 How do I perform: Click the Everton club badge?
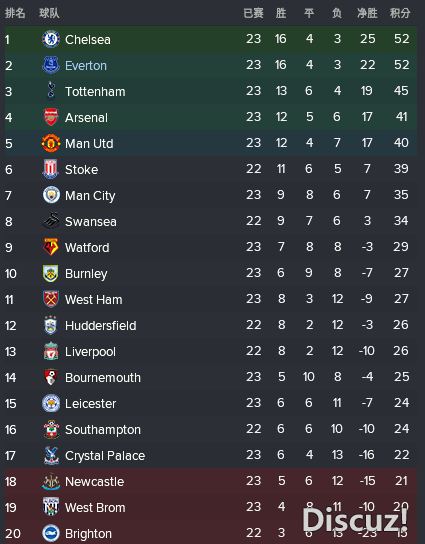pos(51,65)
